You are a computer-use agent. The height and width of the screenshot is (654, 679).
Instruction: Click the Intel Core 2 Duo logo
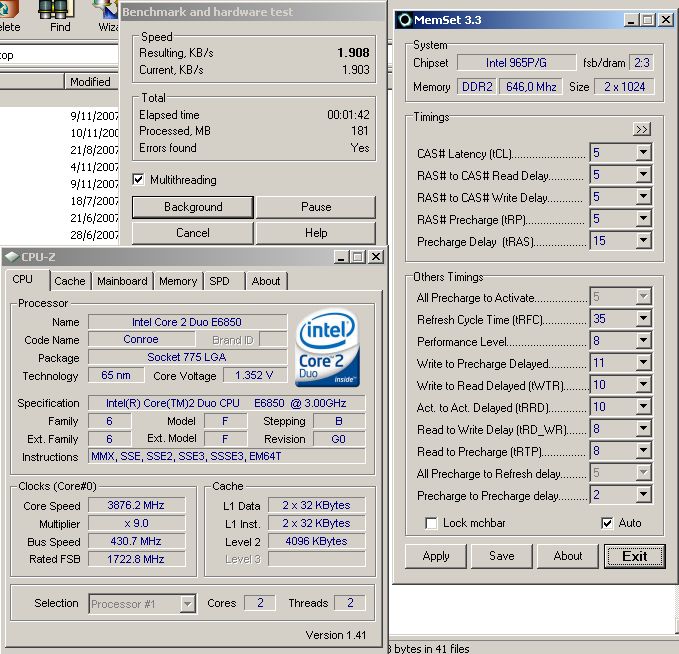tap(328, 347)
